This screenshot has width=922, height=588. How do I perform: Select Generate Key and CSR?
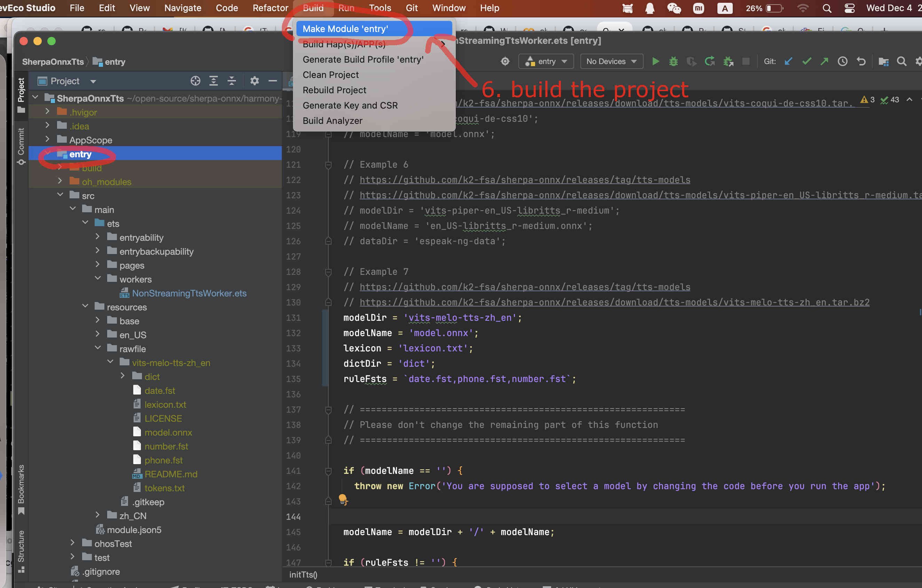coord(374,105)
